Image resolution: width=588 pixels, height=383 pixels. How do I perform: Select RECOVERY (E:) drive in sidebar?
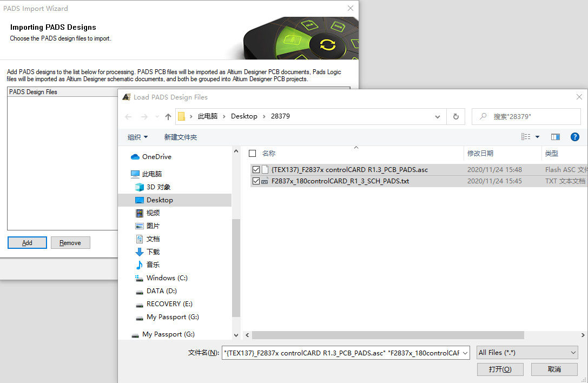169,304
